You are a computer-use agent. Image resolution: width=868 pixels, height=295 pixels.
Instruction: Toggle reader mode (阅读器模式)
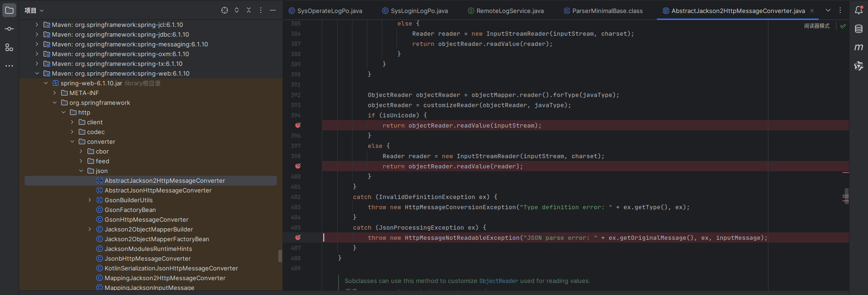tap(817, 26)
